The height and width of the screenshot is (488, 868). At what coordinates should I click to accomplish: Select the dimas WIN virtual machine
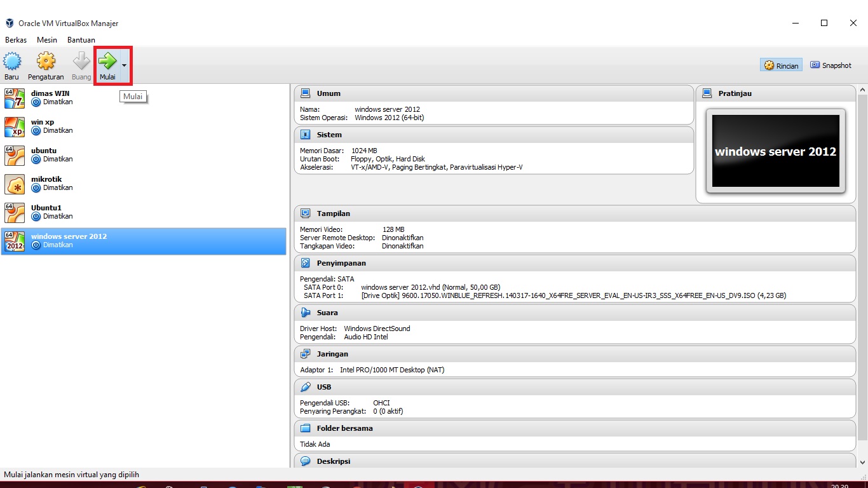[144, 98]
